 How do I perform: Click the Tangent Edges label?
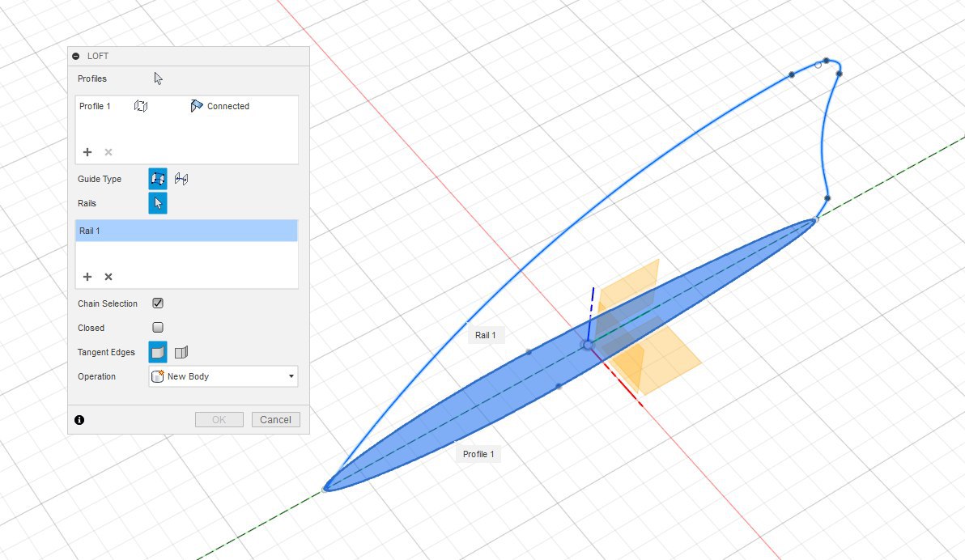(x=106, y=352)
